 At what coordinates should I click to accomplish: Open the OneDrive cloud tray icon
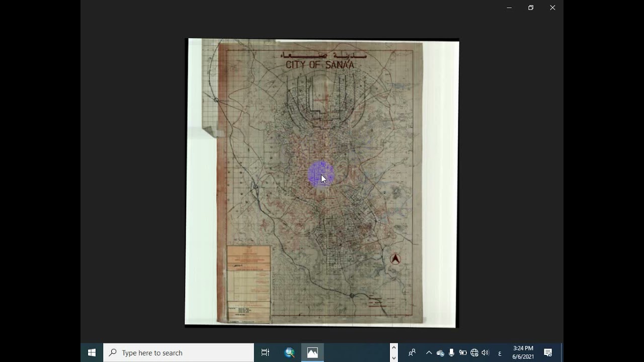[x=440, y=353]
